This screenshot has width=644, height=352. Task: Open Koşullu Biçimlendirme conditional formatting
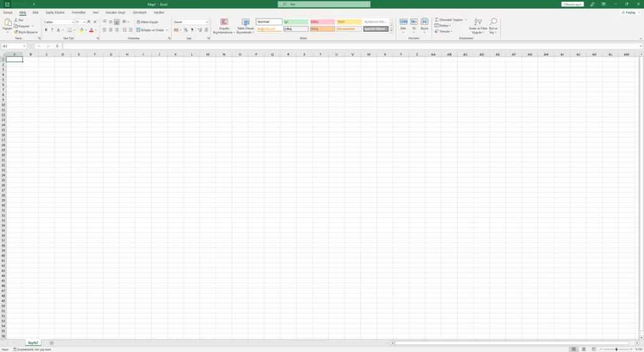[x=224, y=26]
